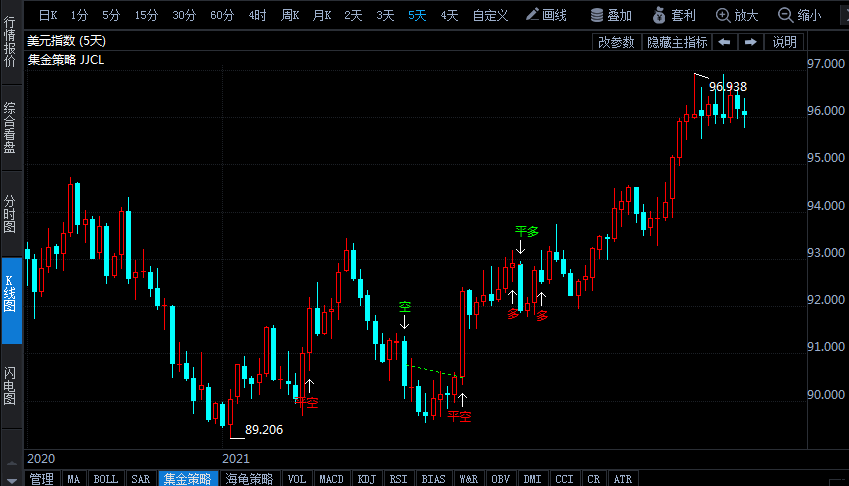
Task: Show the RSI indicator
Action: (399, 479)
